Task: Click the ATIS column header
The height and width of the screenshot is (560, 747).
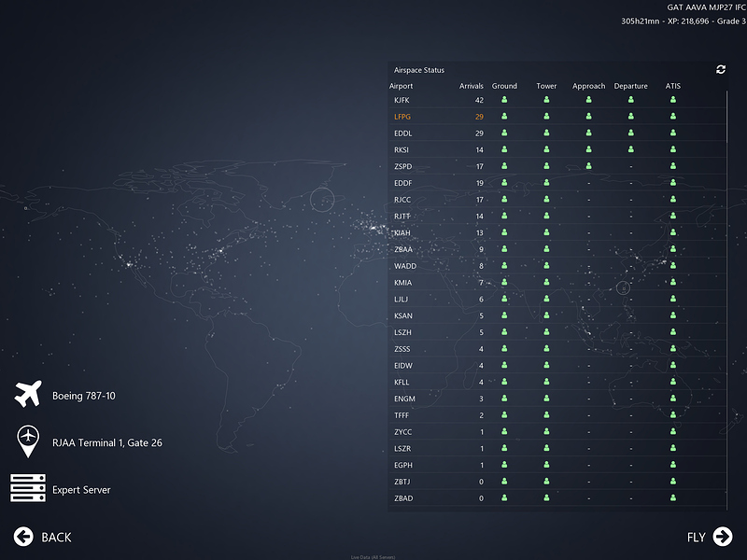Action: pyautogui.click(x=673, y=86)
